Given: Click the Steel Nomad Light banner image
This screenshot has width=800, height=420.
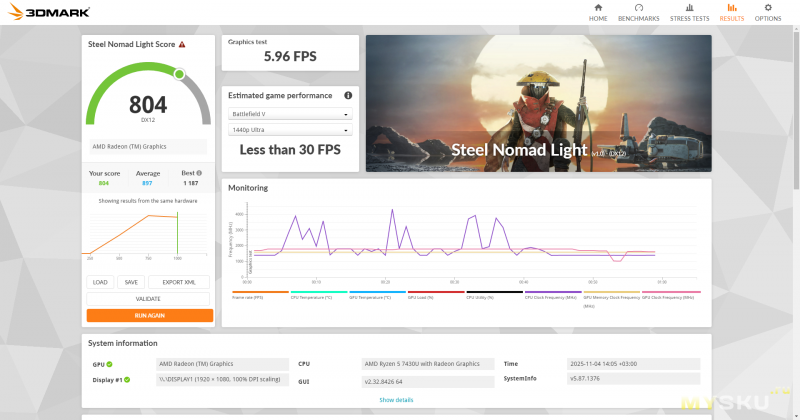Looking at the screenshot, I should [x=538, y=104].
